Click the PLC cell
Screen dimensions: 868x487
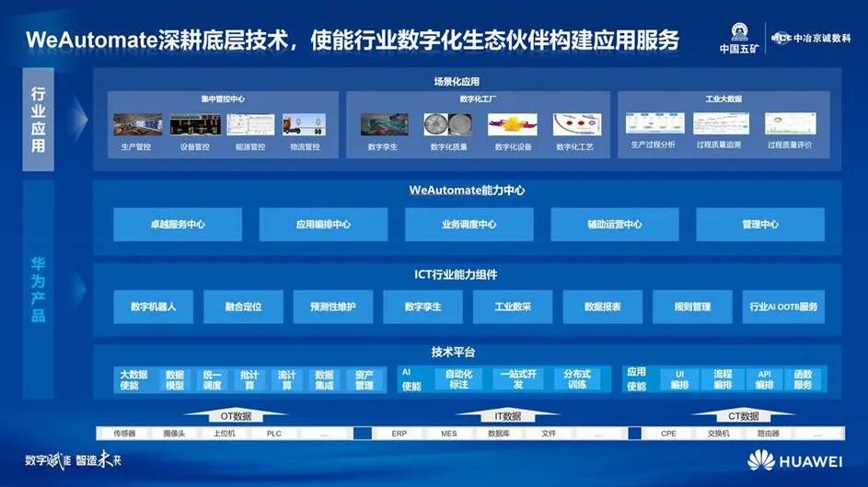[x=274, y=434]
